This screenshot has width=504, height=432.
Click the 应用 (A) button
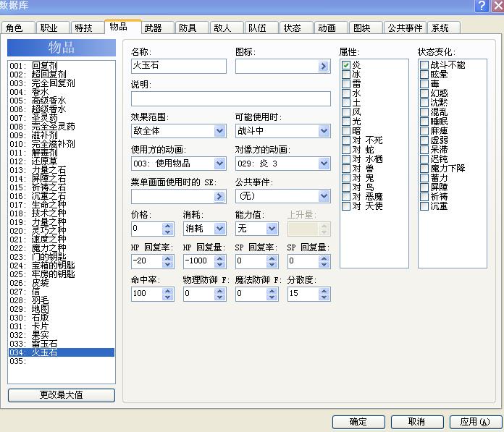tap(475, 422)
